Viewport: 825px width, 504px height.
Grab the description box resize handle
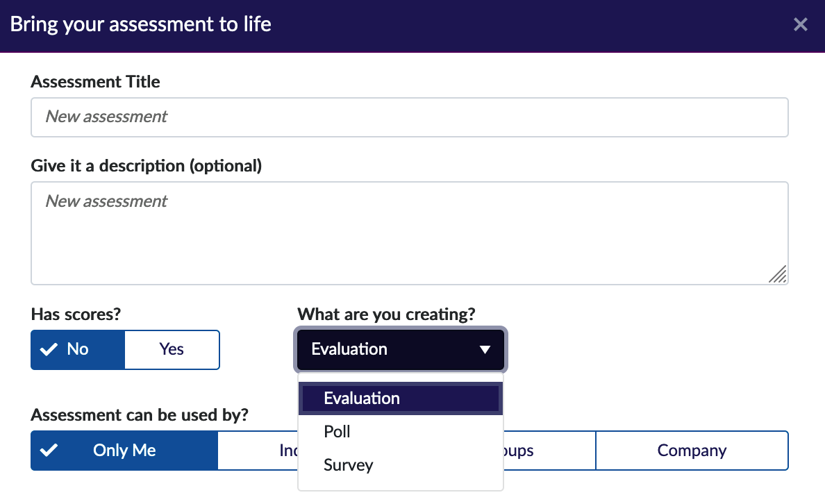[778, 275]
